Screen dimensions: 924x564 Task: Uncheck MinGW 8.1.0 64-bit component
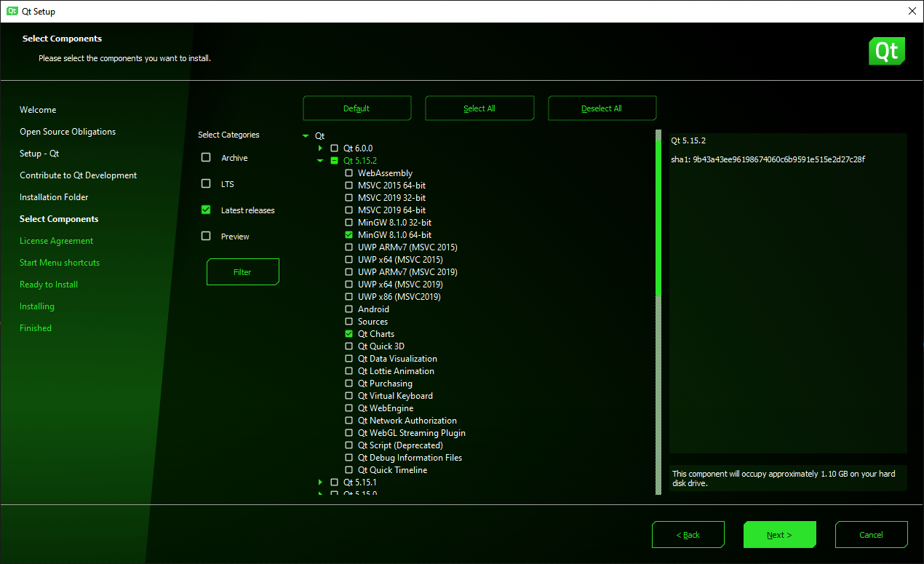click(349, 235)
